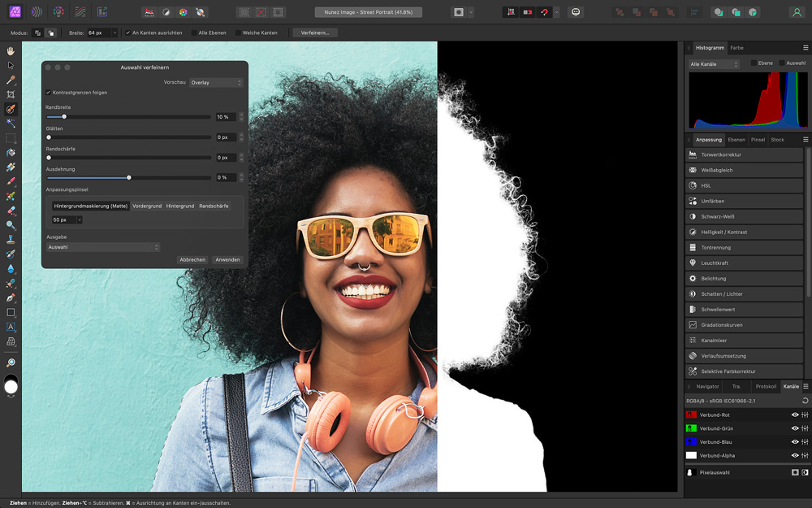Expand the Ausgabe Auswahl dropdown

point(103,247)
